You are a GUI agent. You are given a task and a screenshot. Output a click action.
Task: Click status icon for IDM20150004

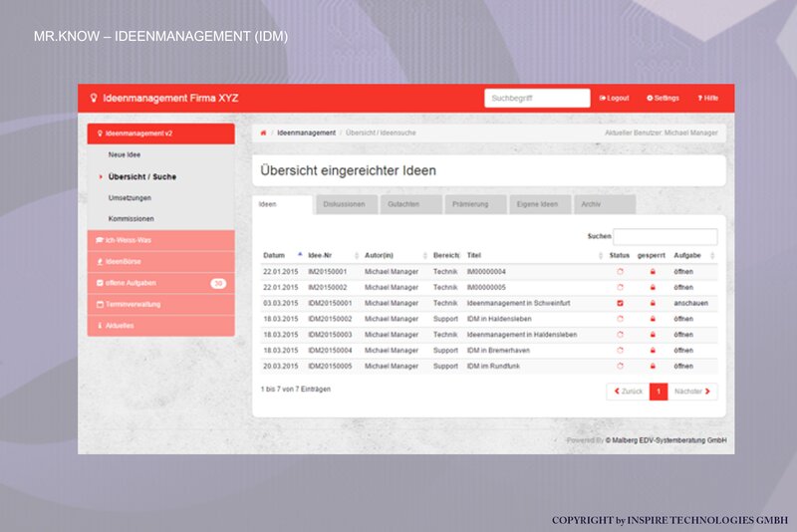[620, 351]
